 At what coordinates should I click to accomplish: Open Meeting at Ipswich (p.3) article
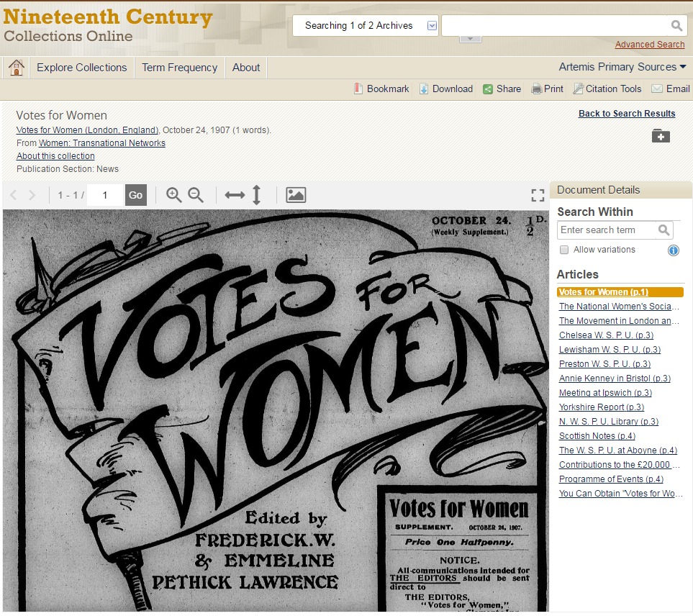[x=605, y=393]
